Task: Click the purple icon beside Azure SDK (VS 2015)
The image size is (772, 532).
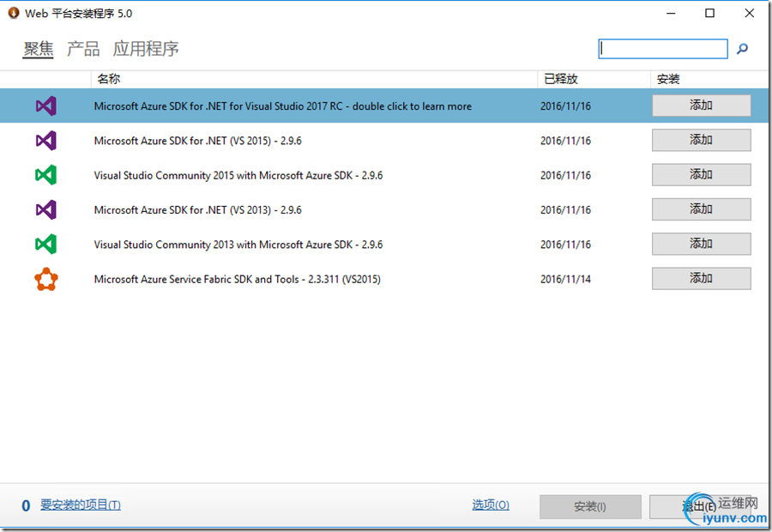Action: click(x=45, y=141)
